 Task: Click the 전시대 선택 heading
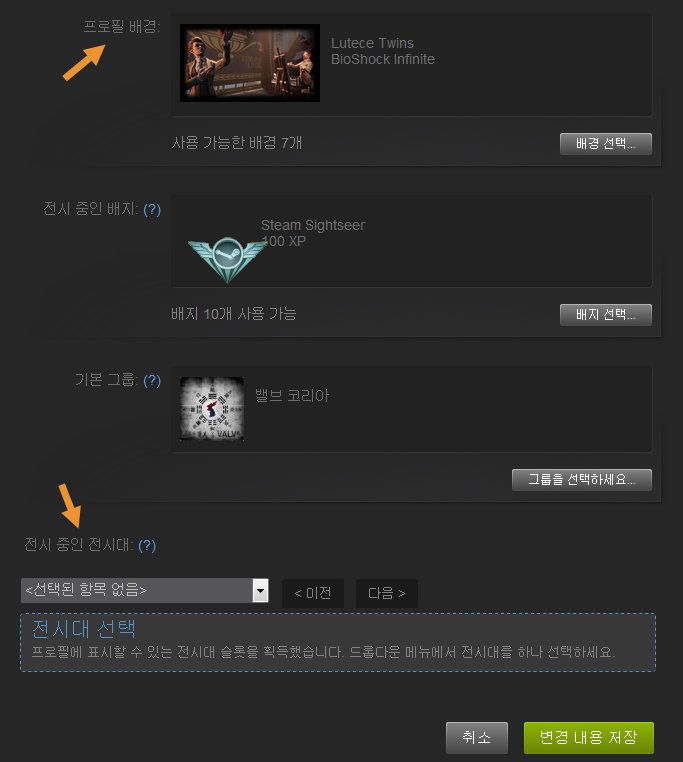(84, 628)
